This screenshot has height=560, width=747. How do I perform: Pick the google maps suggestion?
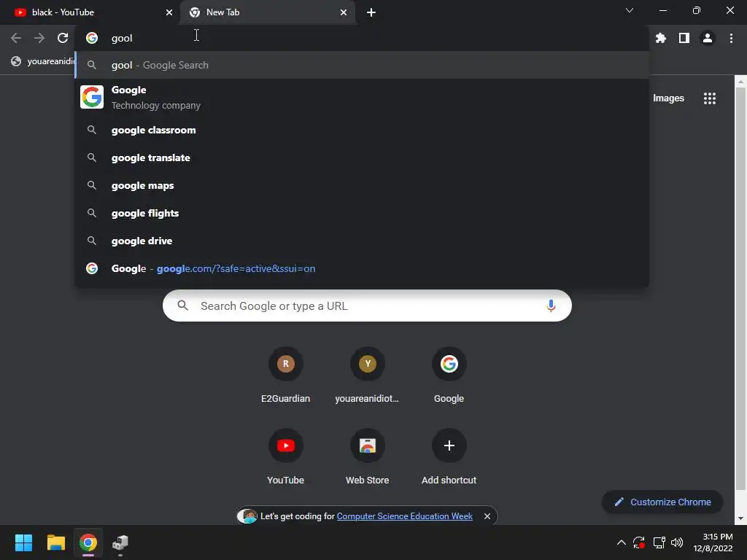362,185
